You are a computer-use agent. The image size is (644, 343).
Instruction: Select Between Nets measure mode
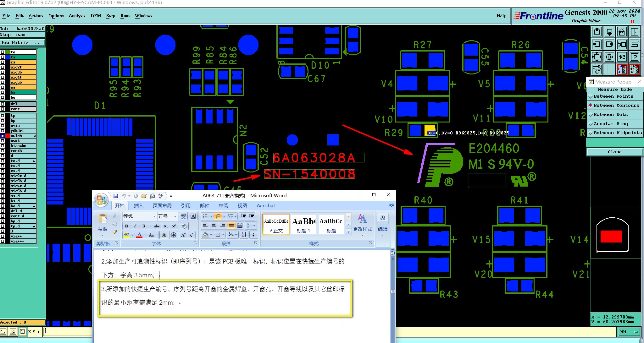tap(615, 115)
